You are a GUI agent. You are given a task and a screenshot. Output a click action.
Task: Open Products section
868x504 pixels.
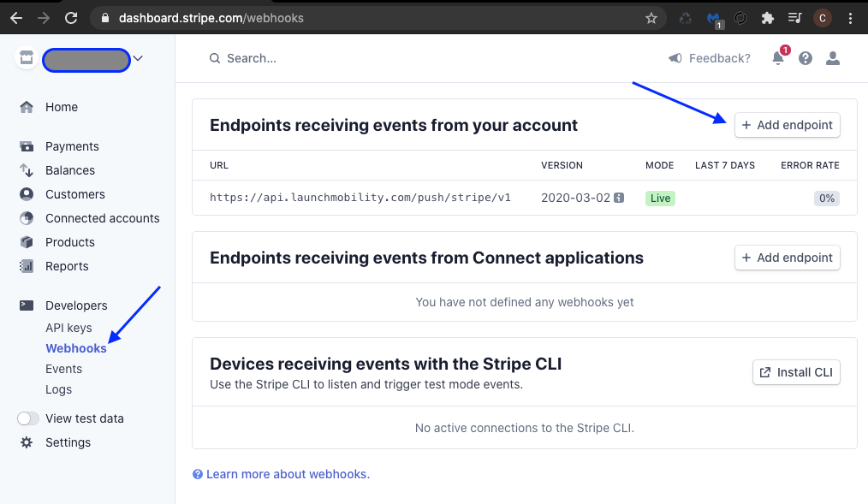coord(69,242)
